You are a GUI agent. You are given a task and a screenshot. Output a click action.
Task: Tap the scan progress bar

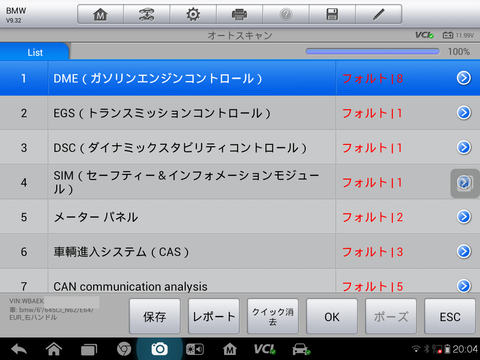372,51
